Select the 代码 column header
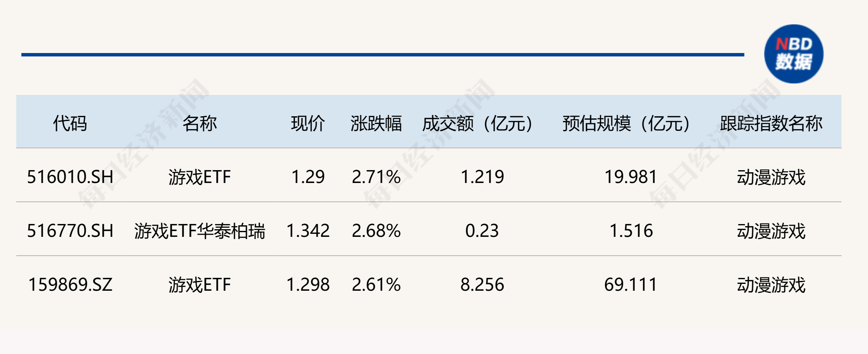This screenshot has height=354, width=868. coord(70,124)
